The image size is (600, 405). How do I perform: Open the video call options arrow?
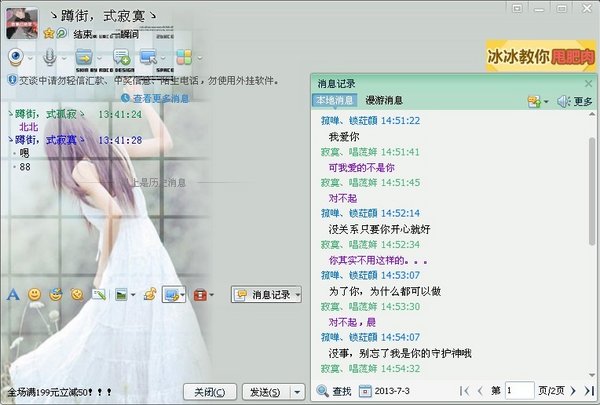[30, 59]
